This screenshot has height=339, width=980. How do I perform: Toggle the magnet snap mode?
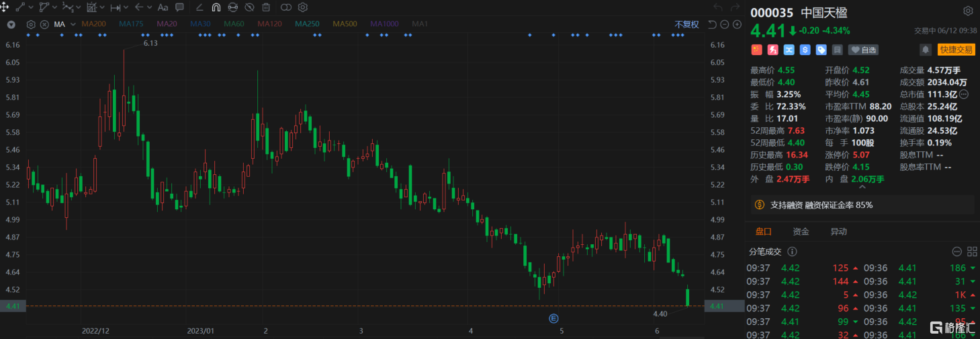click(216, 7)
